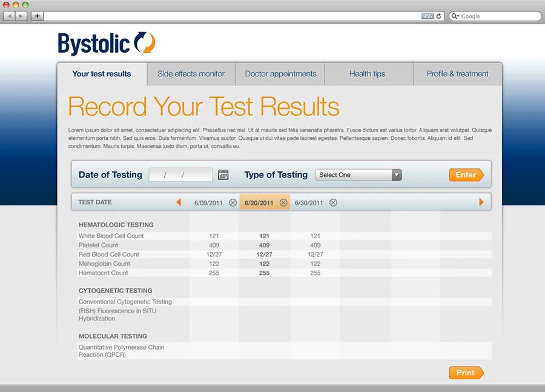Switch to the Side effects monitor tab

191,73
